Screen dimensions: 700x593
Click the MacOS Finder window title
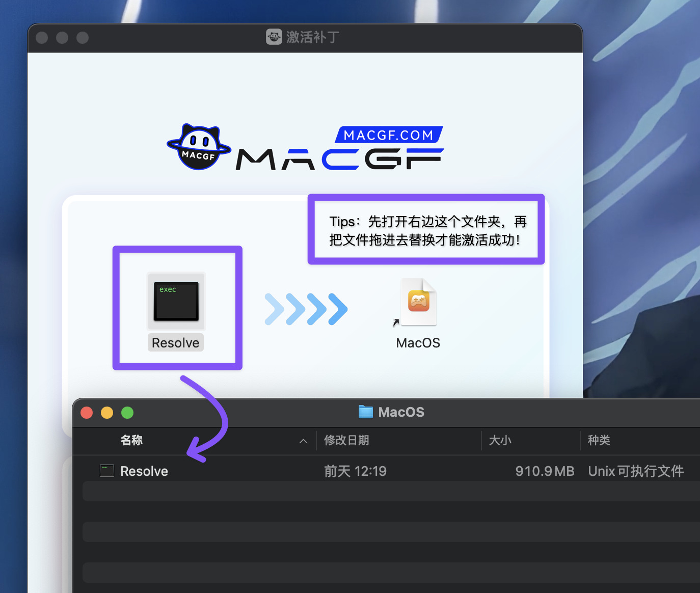pos(401,412)
